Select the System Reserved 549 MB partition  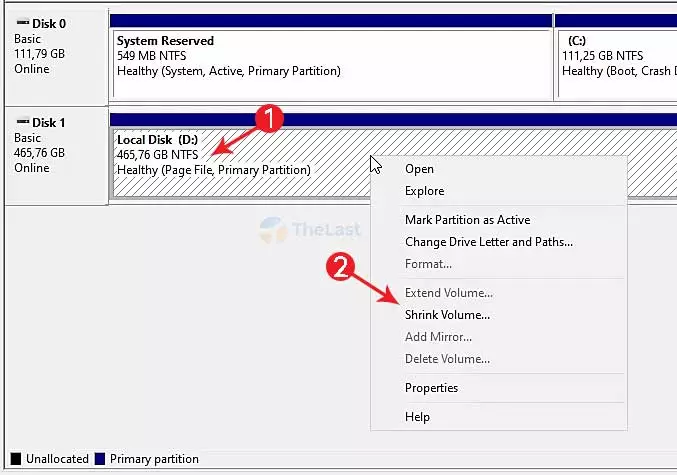330,62
